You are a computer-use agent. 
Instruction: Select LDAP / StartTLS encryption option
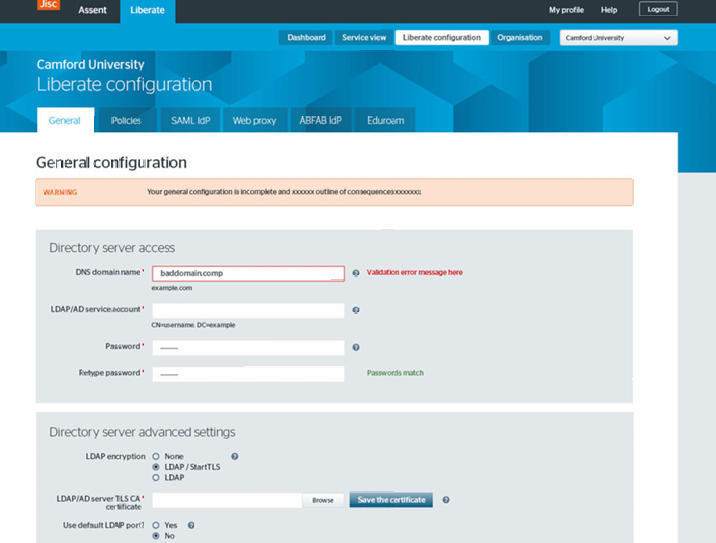coord(156,467)
